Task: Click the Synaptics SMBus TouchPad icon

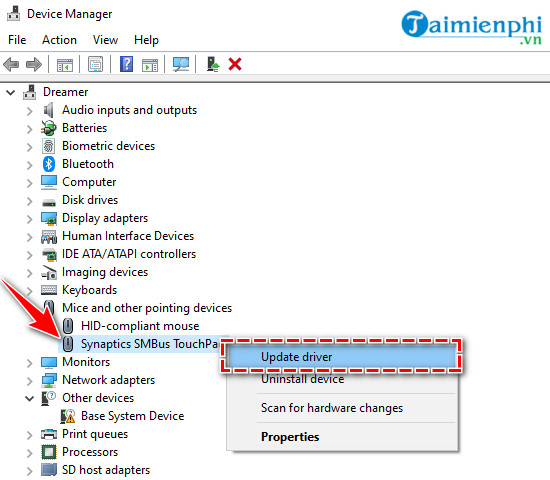Action: pos(68,344)
